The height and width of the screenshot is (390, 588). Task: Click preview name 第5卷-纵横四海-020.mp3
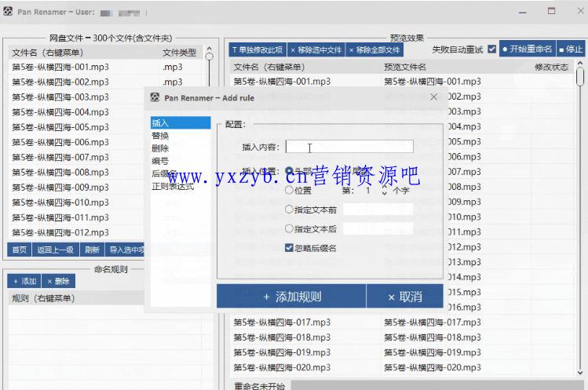point(433,367)
